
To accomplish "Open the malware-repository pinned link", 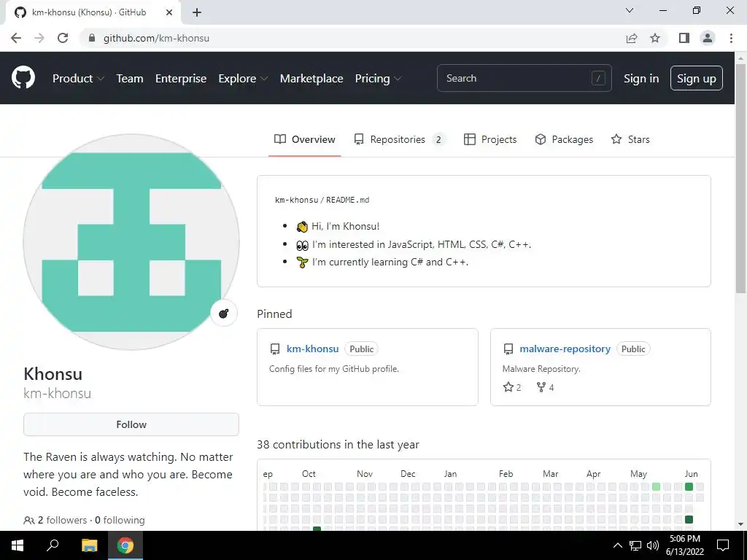I will point(565,349).
